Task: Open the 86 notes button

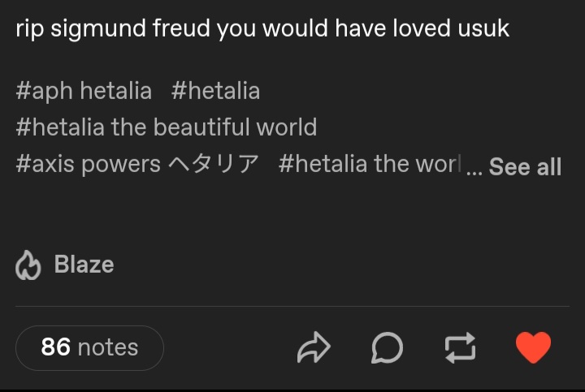Action: 89,347
